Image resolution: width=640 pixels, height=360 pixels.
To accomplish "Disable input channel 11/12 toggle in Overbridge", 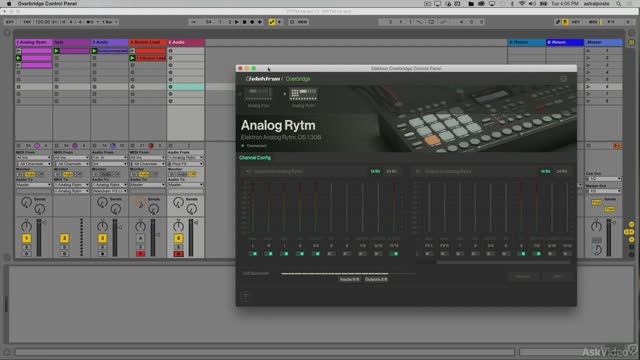I will pyautogui.click(x=394, y=254).
